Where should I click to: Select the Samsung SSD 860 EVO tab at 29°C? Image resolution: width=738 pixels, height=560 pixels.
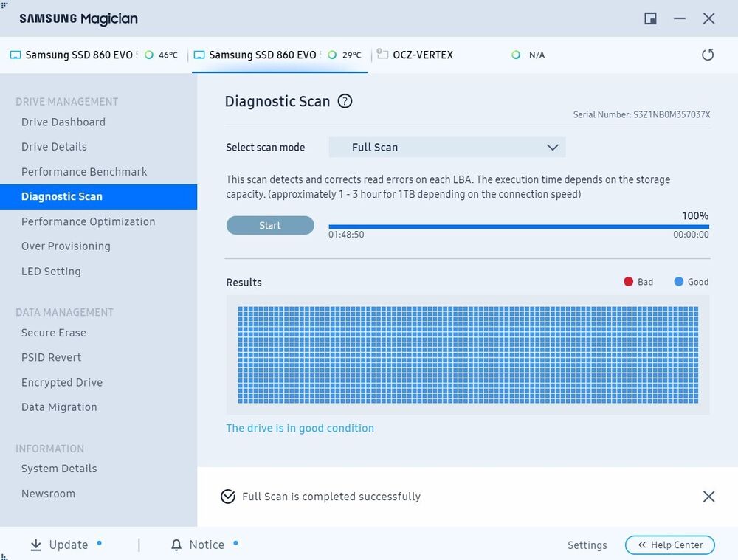279,55
